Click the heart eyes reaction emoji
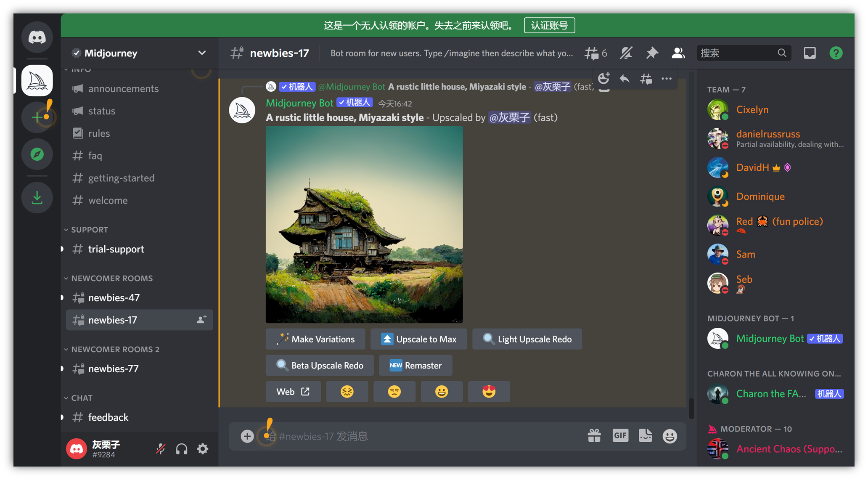Screen dimensions: 868x480 (x=489, y=391)
